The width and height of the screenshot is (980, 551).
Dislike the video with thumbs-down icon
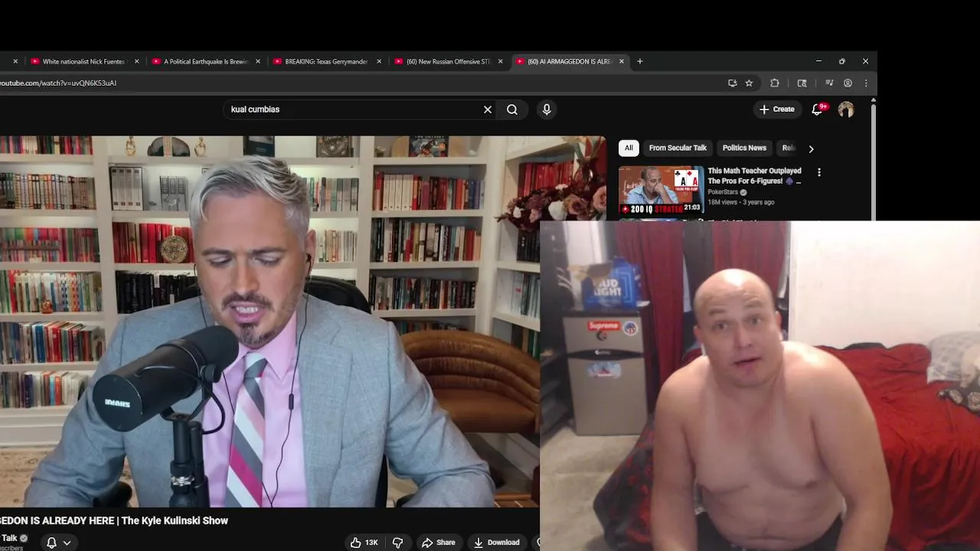(x=397, y=542)
